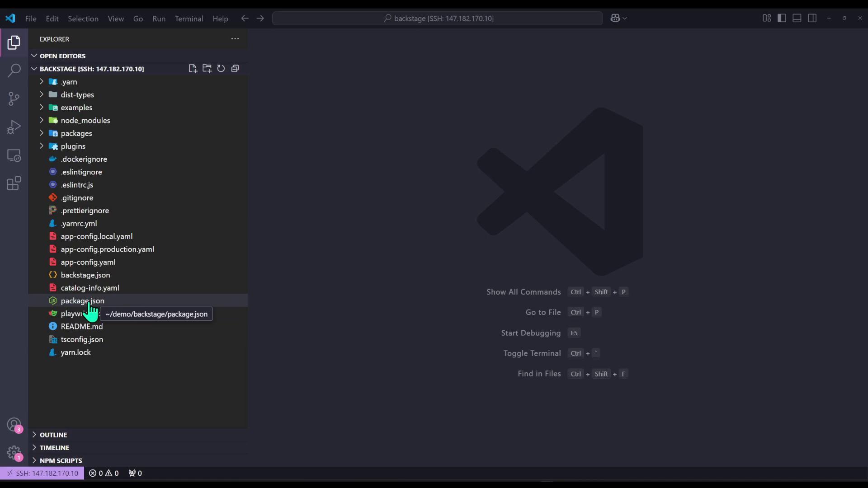
Task: Open the Go menu
Action: tap(138, 19)
